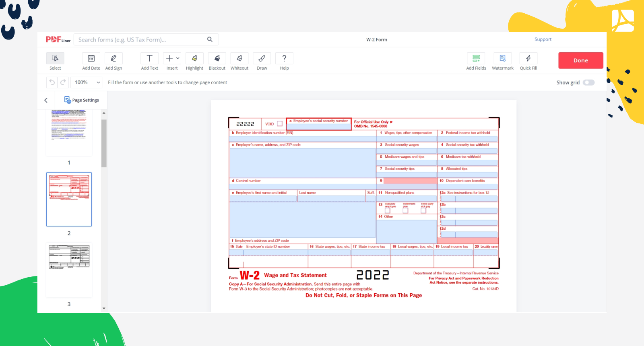Select the Whiteout tool
Image resolution: width=644 pixels, height=346 pixels.
point(239,58)
